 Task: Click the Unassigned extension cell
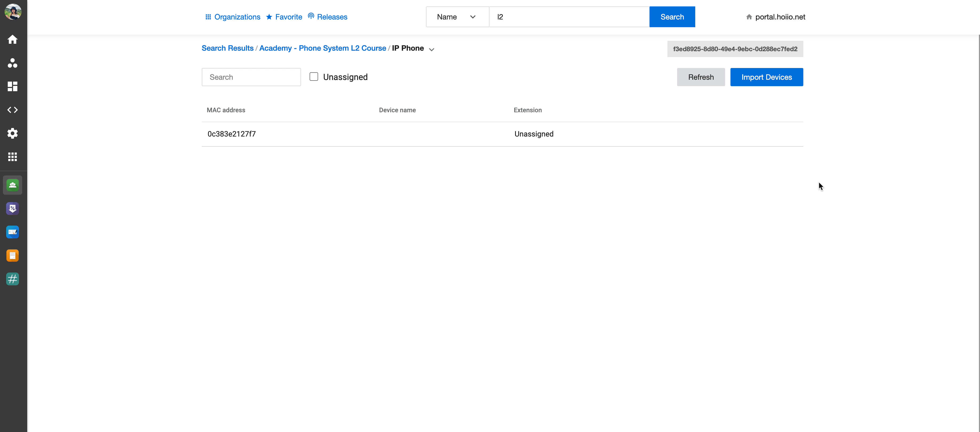(x=534, y=134)
